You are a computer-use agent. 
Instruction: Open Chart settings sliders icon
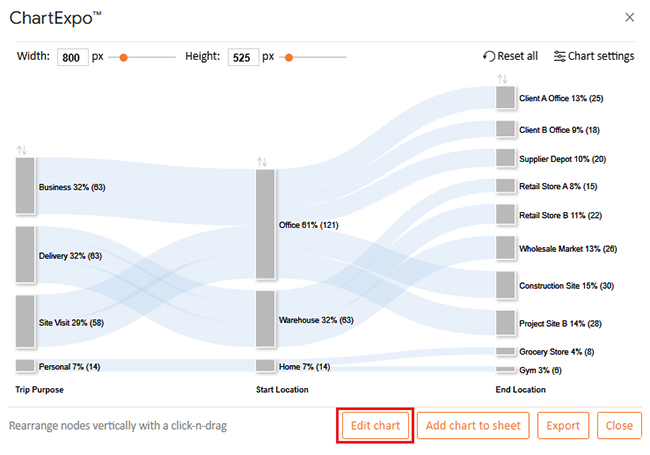pyautogui.click(x=560, y=56)
